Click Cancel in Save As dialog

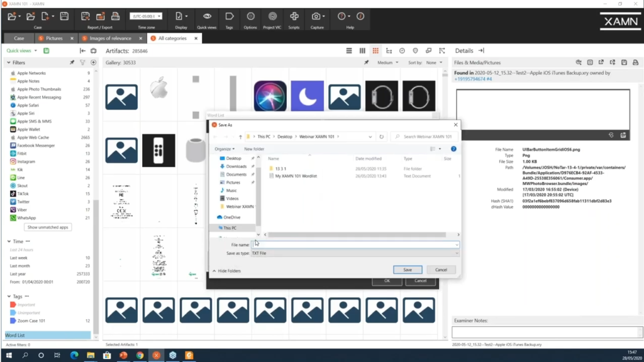click(441, 270)
